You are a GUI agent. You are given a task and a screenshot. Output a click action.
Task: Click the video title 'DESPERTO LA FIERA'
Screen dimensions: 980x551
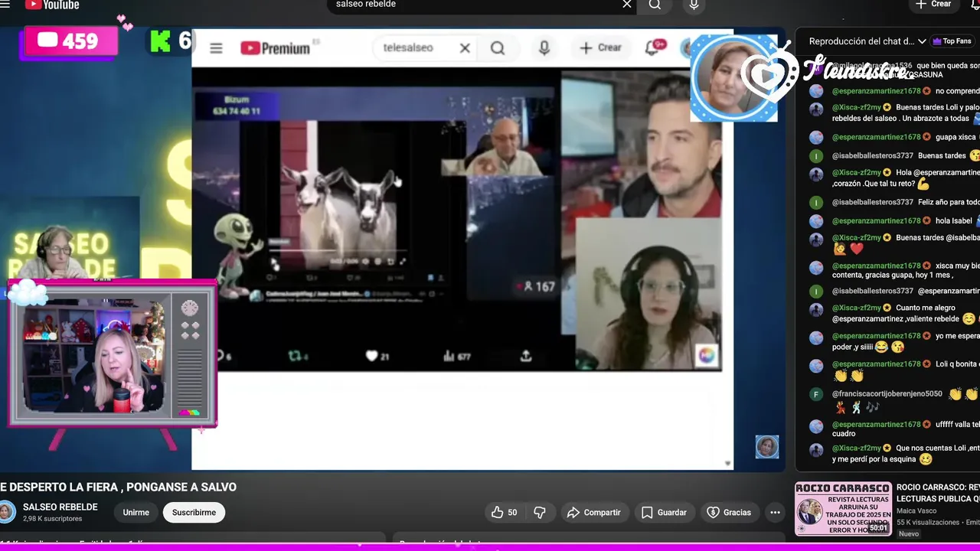119,487
